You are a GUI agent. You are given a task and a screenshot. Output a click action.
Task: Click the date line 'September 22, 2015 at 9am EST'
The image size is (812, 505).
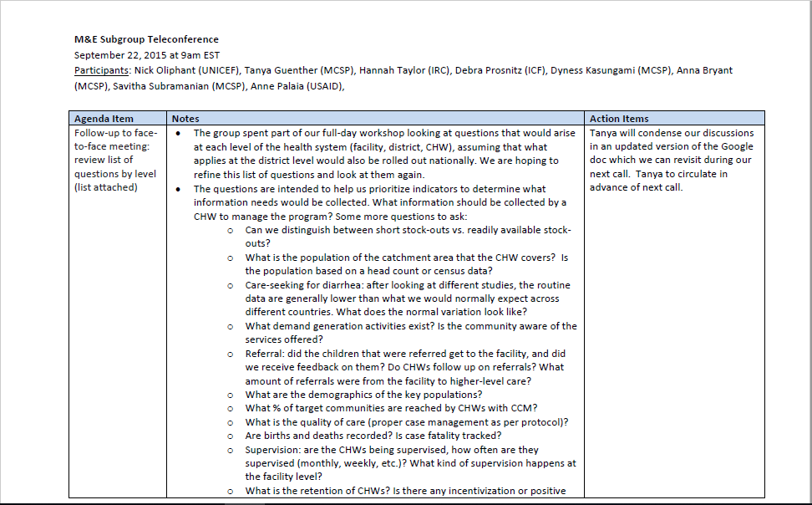point(146,55)
